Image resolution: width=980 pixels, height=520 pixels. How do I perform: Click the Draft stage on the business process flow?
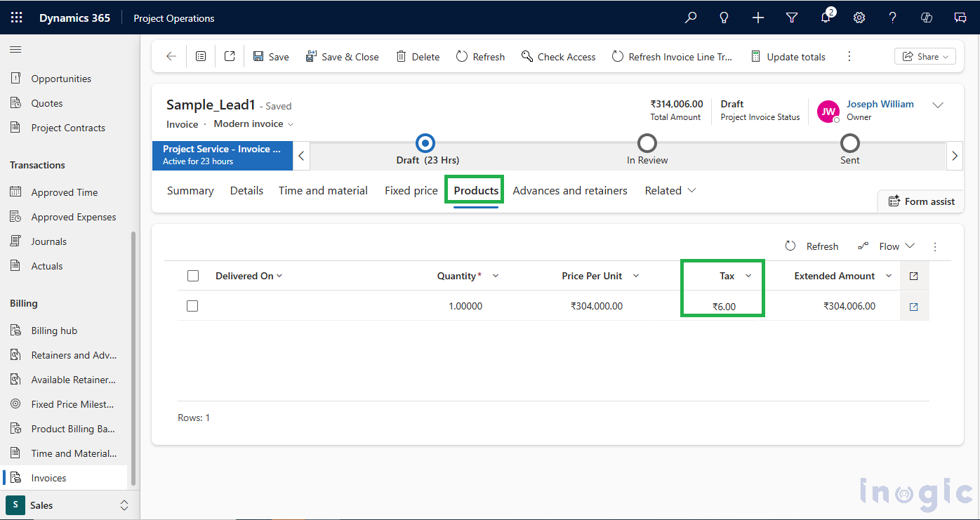424,142
